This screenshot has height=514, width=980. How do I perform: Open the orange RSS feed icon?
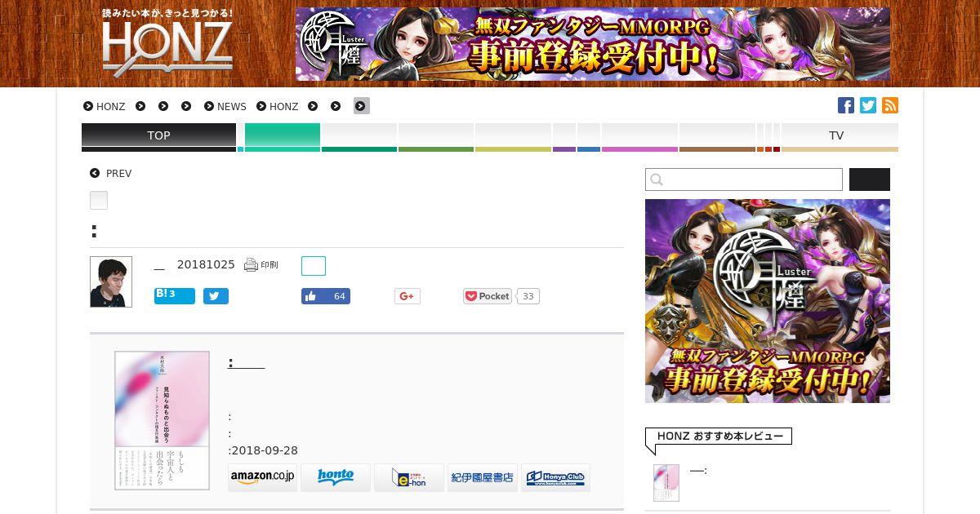coord(890,105)
